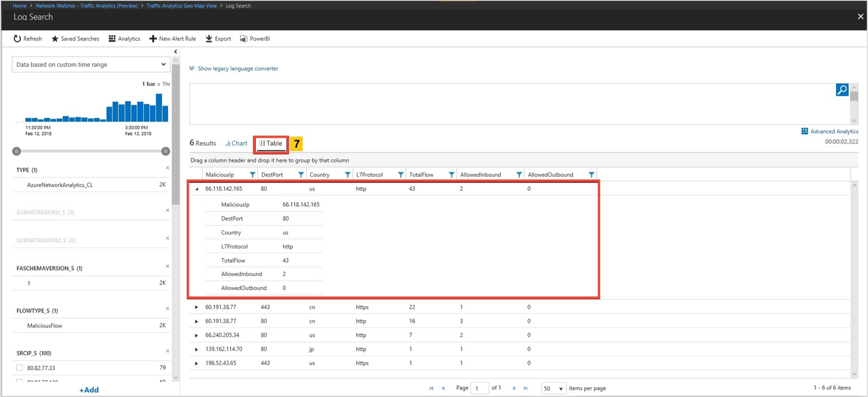Click the left time range slider handle
Screen dimensions: 868x397
(17, 151)
